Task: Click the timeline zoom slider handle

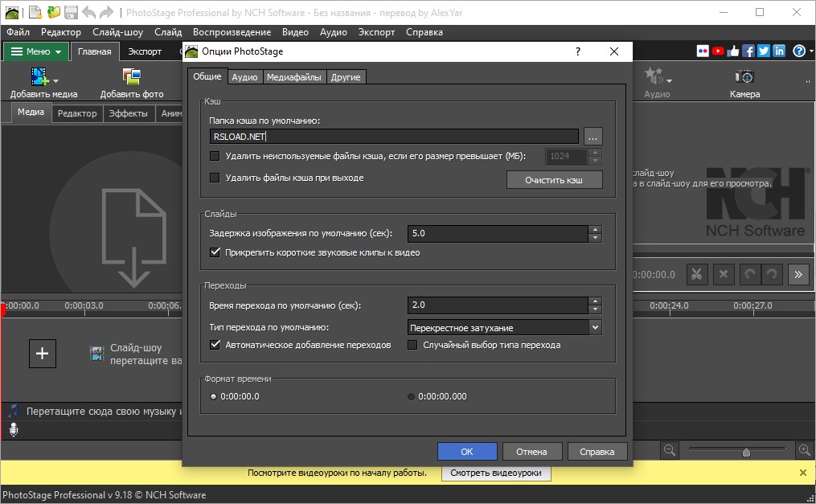Action: (746, 452)
